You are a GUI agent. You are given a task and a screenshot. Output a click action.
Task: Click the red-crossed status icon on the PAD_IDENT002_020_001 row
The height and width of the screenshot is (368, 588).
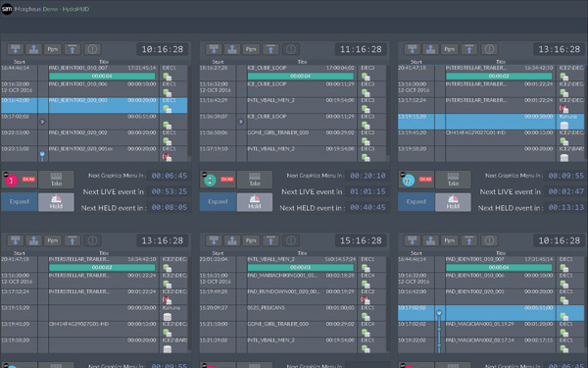[167, 157]
